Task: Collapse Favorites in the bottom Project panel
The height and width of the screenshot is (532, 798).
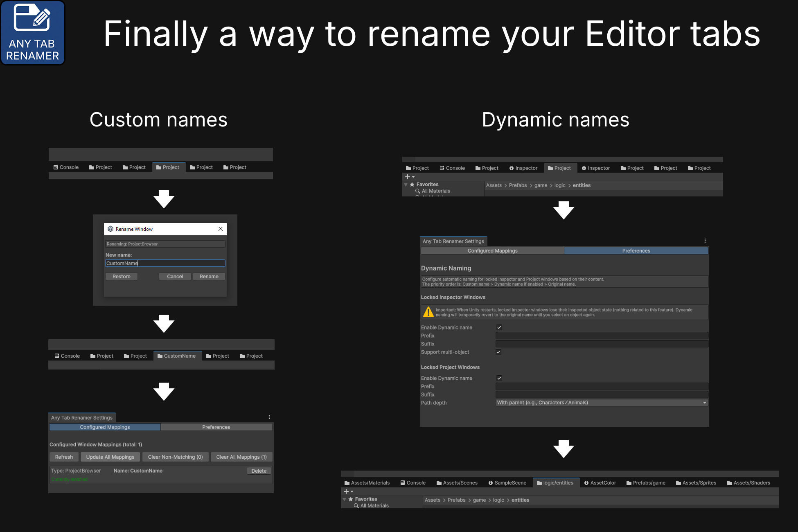Action: pyautogui.click(x=344, y=499)
